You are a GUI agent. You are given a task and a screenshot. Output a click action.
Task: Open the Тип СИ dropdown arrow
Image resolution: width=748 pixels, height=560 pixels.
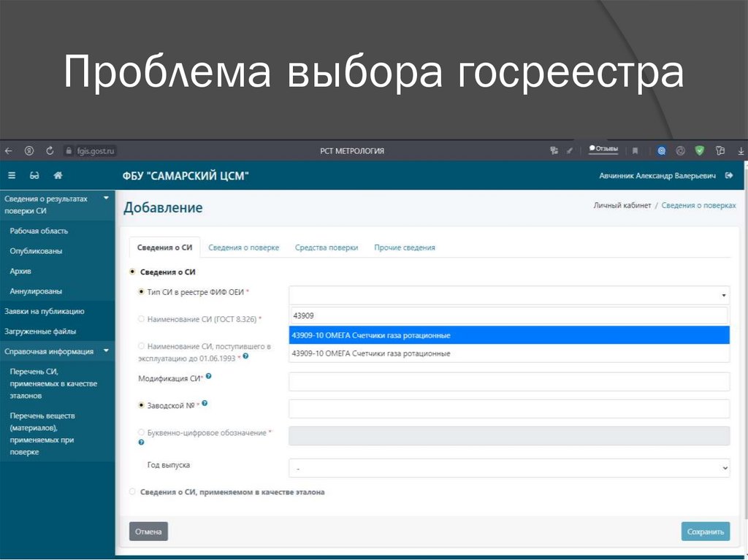coord(724,296)
